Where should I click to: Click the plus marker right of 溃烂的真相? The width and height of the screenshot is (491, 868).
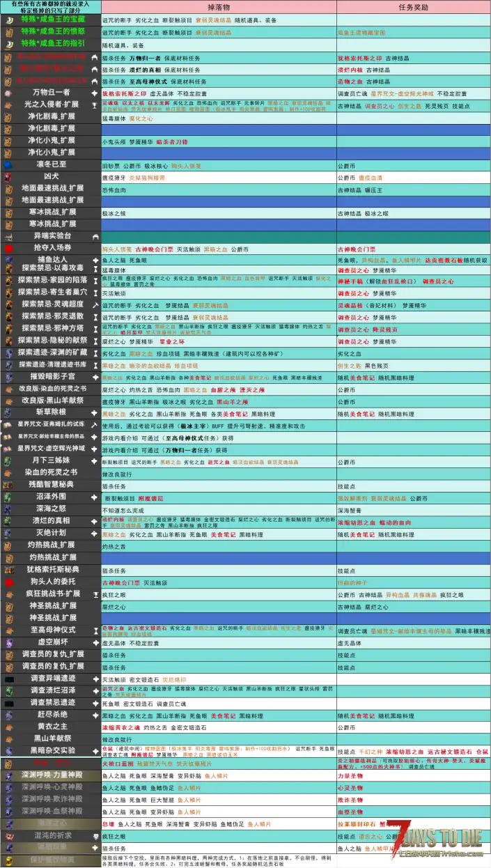94,520
